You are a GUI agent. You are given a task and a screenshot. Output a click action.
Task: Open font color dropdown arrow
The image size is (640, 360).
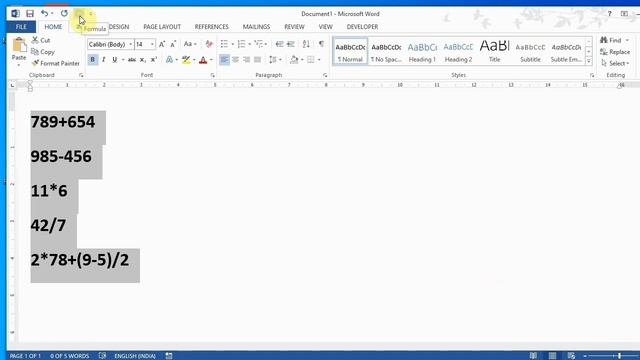click(x=211, y=60)
